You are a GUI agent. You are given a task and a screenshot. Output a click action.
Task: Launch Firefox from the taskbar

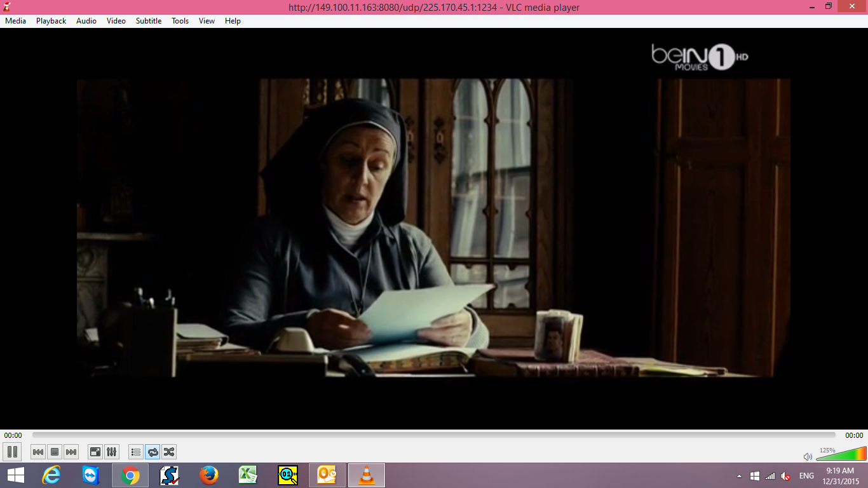[208, 475]
